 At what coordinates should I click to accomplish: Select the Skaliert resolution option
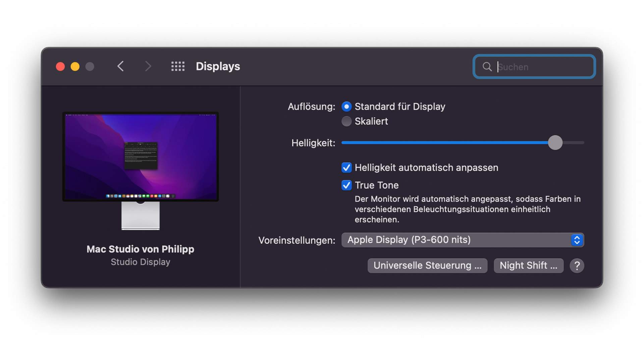[x=346, y=121]
